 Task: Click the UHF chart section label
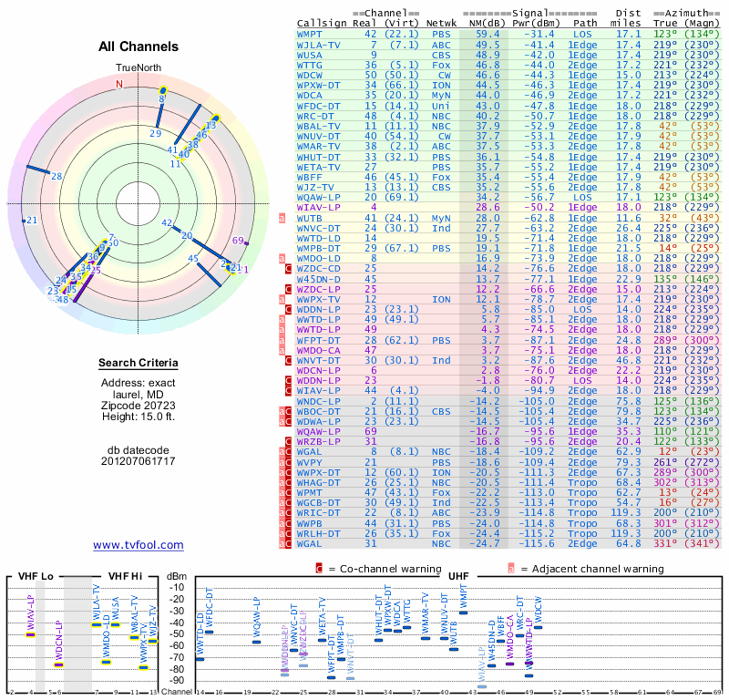coord(458,576)
